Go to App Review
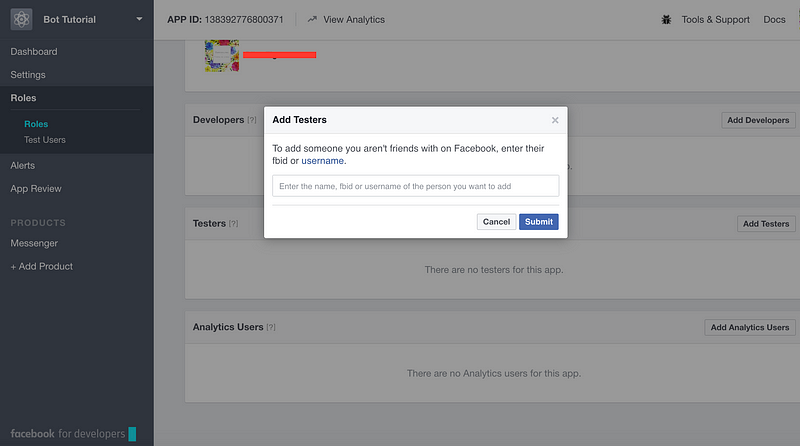800x446 pixels. 36,188
